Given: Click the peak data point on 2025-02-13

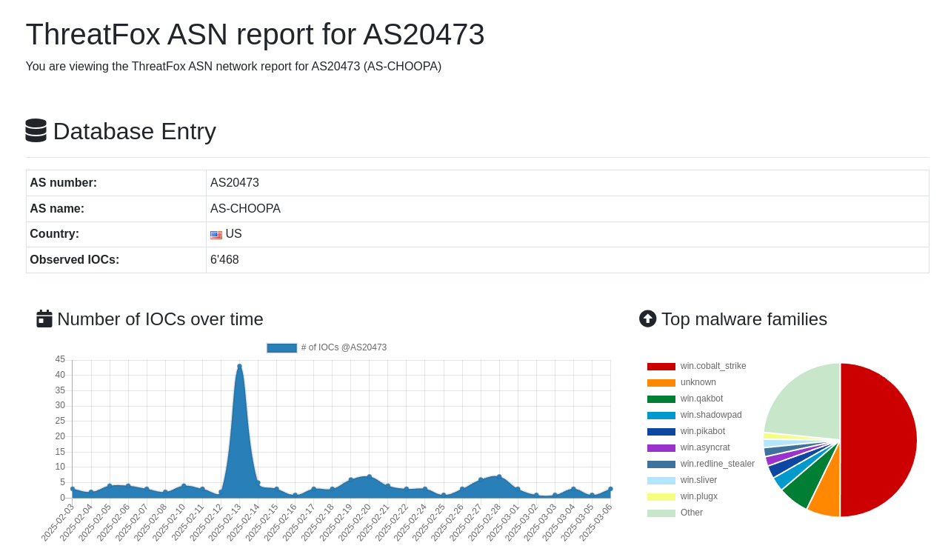Looking at the screenshot, I should click(239, 366).
